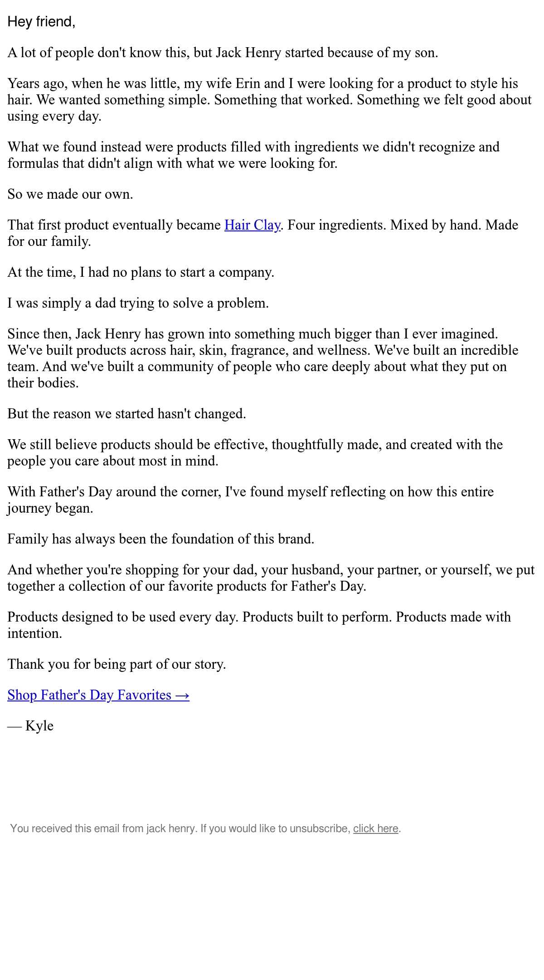Click 'At the time, I had no plans' line
Viewport: 544px width, 980px height.
(x=141, y=272)
